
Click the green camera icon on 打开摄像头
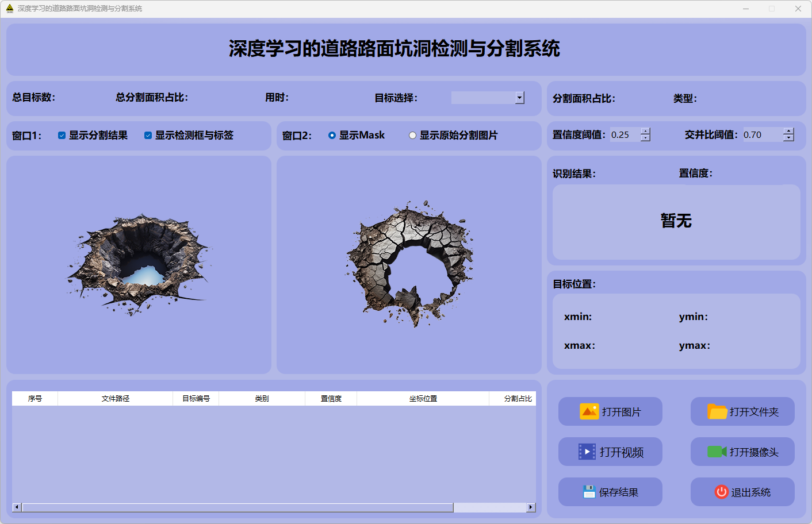717,452
